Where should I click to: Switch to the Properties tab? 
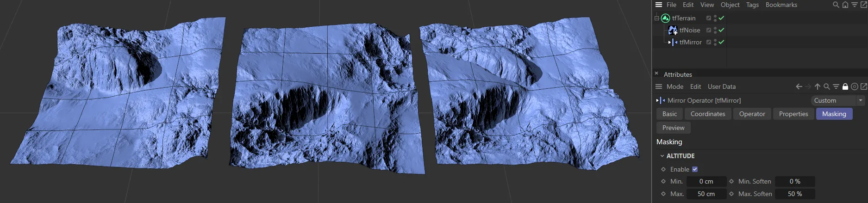point(793,114)
